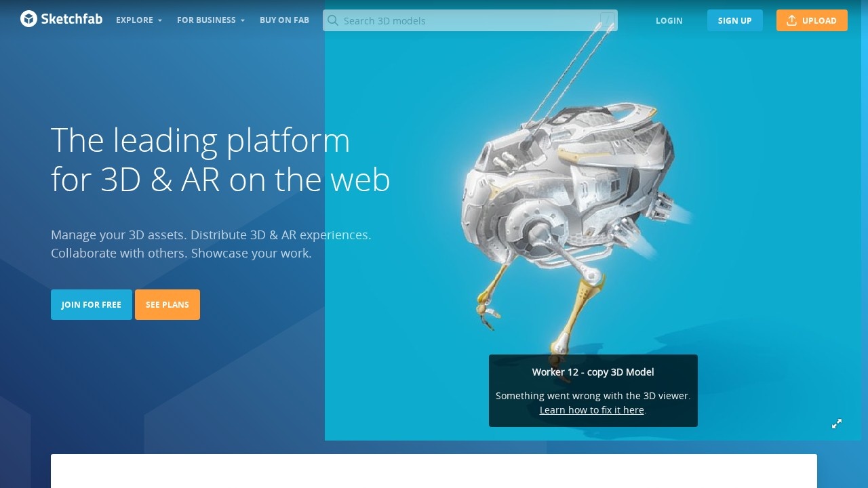
Task: Click the upload arrow icon
Action: pyautogui.click(x=791, y=20)
